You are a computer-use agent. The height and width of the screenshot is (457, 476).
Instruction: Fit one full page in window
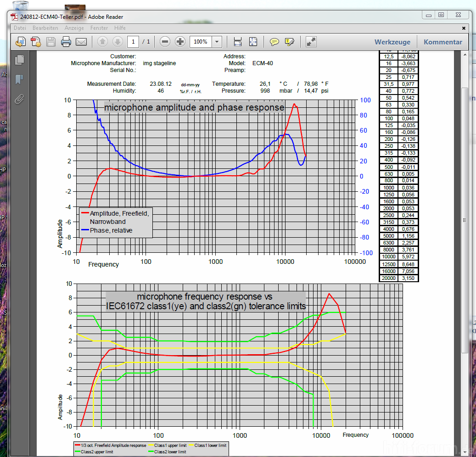pos(253,42)
